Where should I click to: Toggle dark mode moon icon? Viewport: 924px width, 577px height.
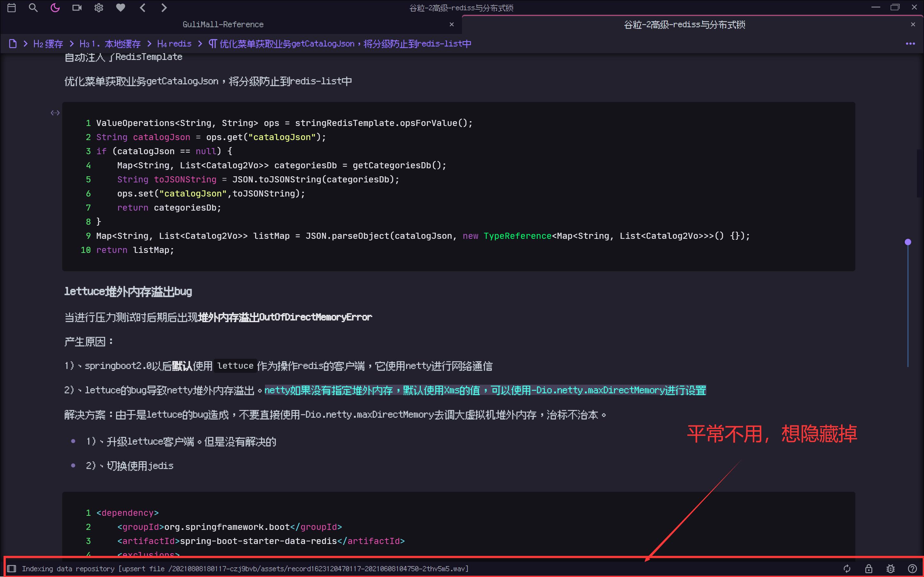[x=55, y=8]
